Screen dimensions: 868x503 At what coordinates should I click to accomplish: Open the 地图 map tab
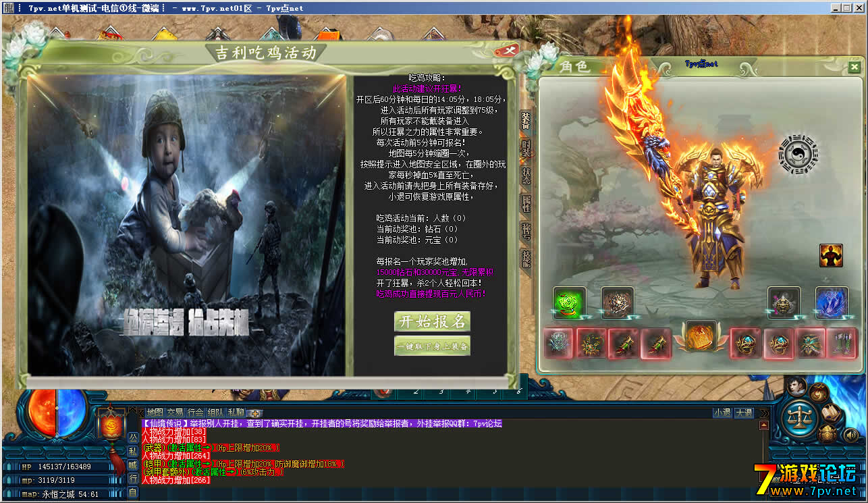tap(155, 413)
